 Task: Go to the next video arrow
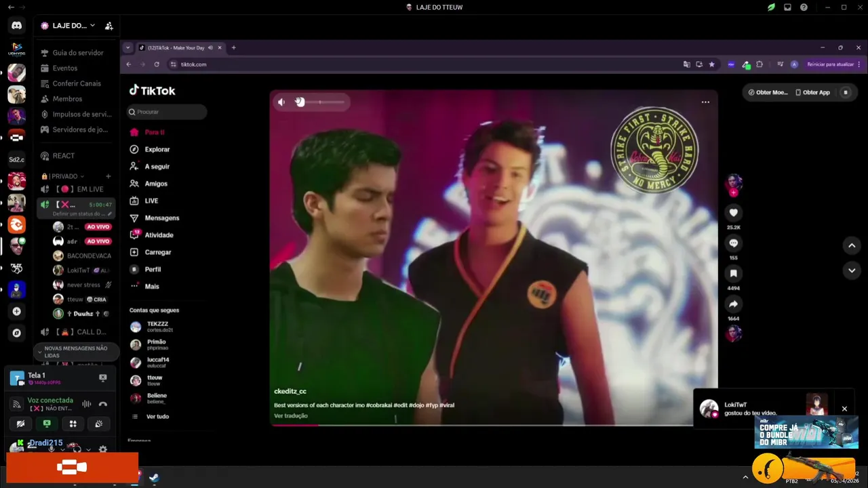[852, 270]
